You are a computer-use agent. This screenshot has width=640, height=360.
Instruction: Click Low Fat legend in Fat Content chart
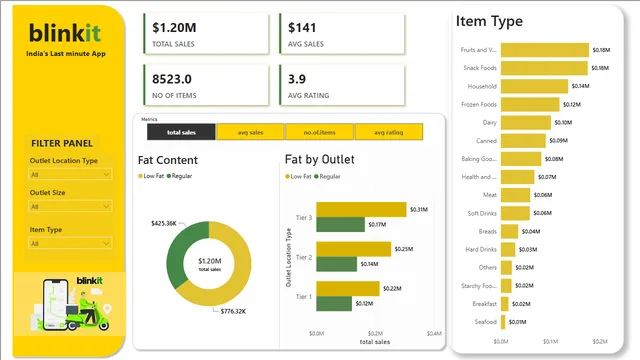151,176
